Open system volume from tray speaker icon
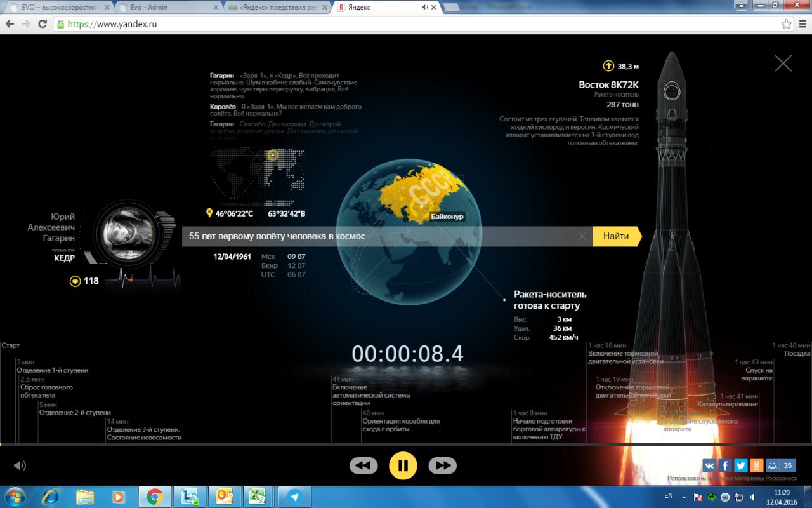Image resolution: width=812 pixels, height=508 pixels. [754, 497]
